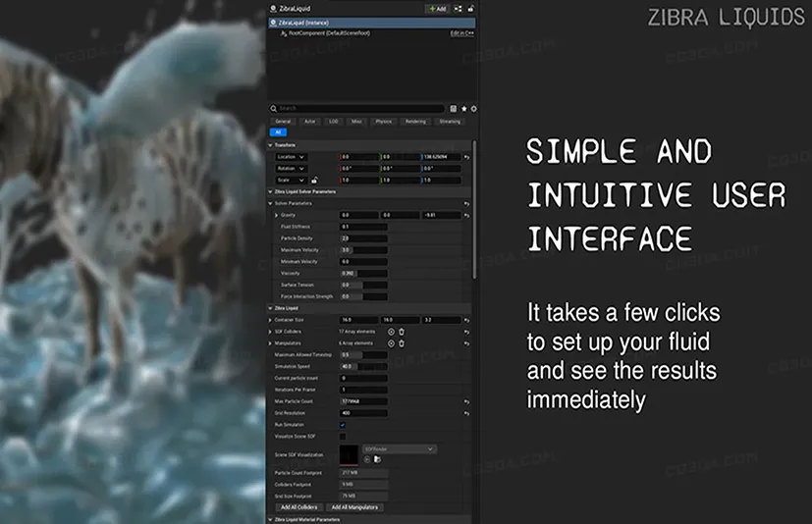The width and height of the screenshot is (812, 524).
Task: Adjust the Surface Tension slider
Action: (363, 286)
